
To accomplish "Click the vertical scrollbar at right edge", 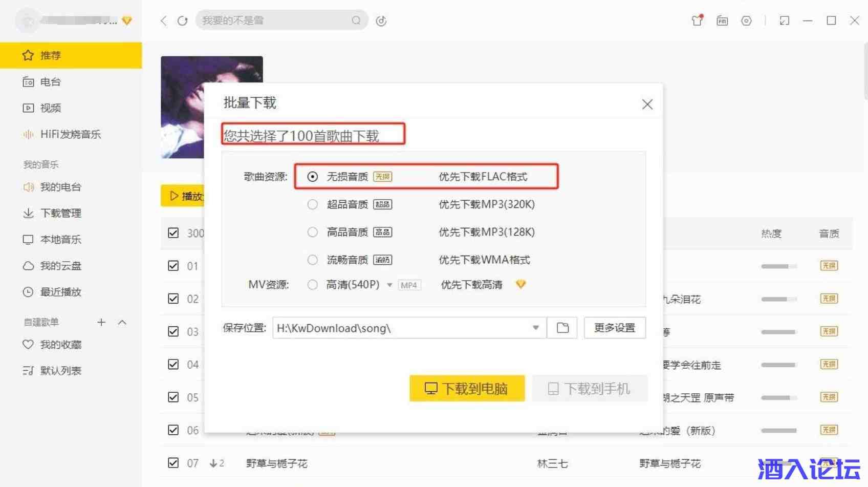I will [x=865, y=72].
